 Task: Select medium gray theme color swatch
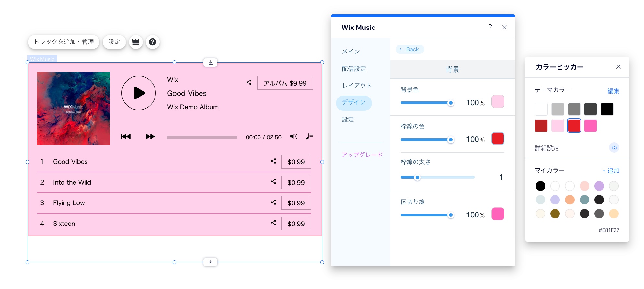pyautogui.click(x=574, y=109)
